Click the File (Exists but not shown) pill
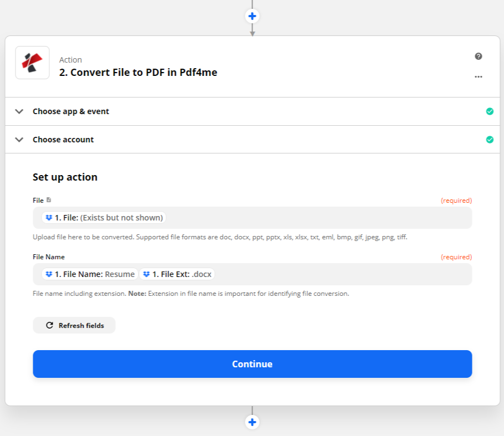This screenshot has width=504, height=436. point(104,218)
